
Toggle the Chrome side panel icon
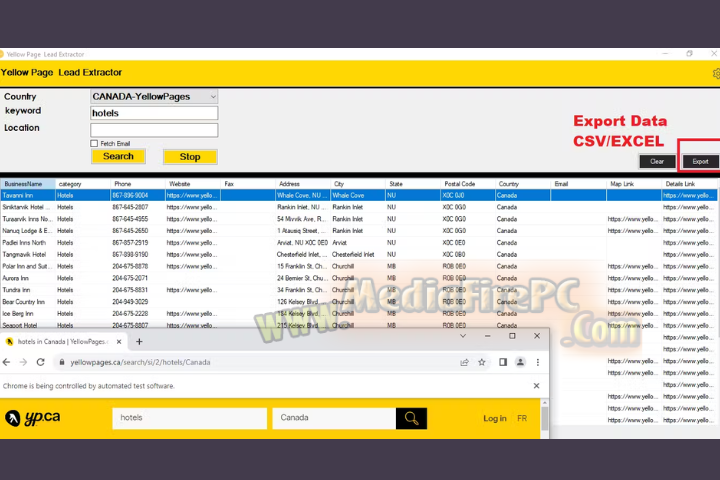point(503,362)
